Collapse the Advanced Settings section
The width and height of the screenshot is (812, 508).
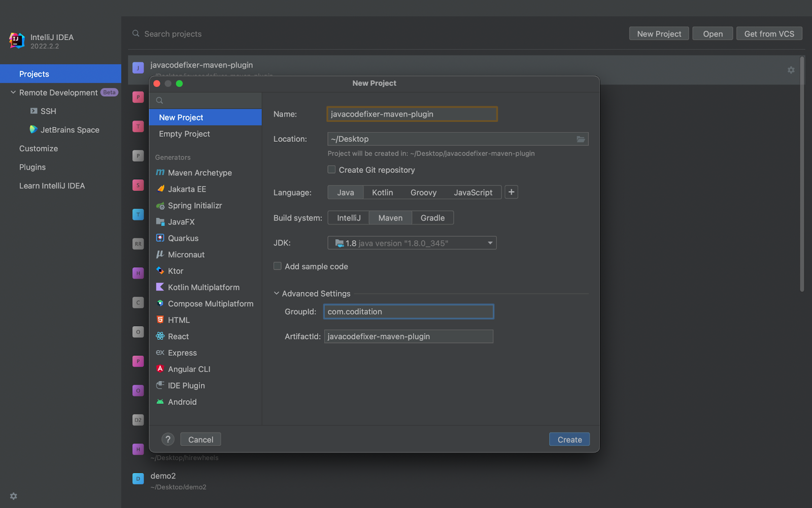click(277, 294)
